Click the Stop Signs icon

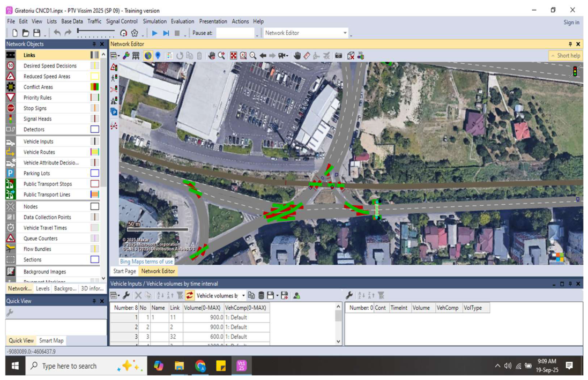[11, 108]
